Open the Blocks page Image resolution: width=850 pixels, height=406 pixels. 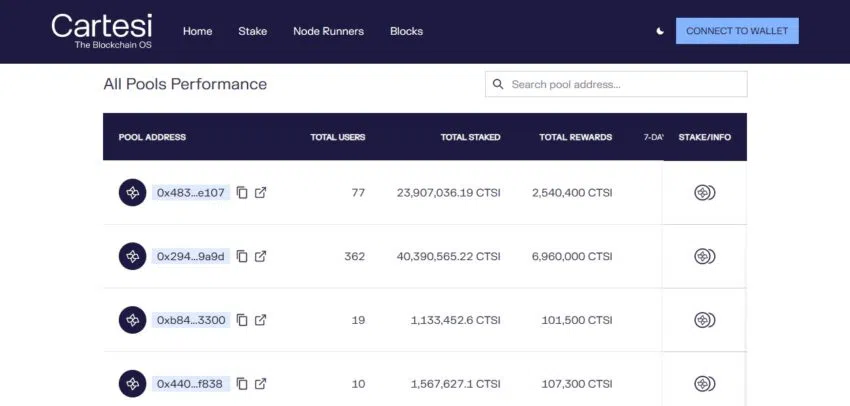[406, 31]
